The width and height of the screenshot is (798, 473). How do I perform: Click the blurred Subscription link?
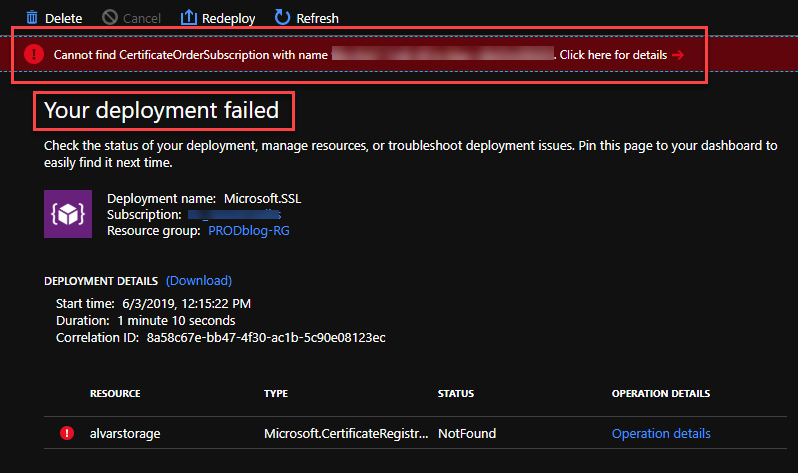tap(235, 215)
